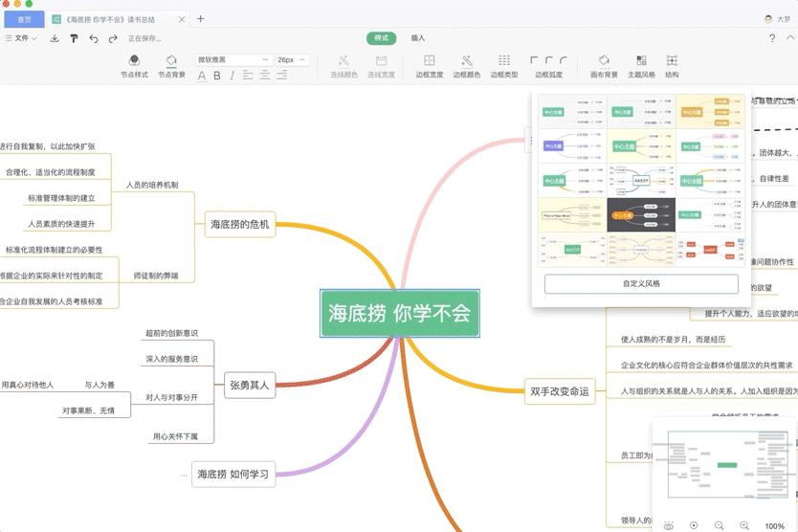
Task: Center-align the text
Action: (265, 76)
